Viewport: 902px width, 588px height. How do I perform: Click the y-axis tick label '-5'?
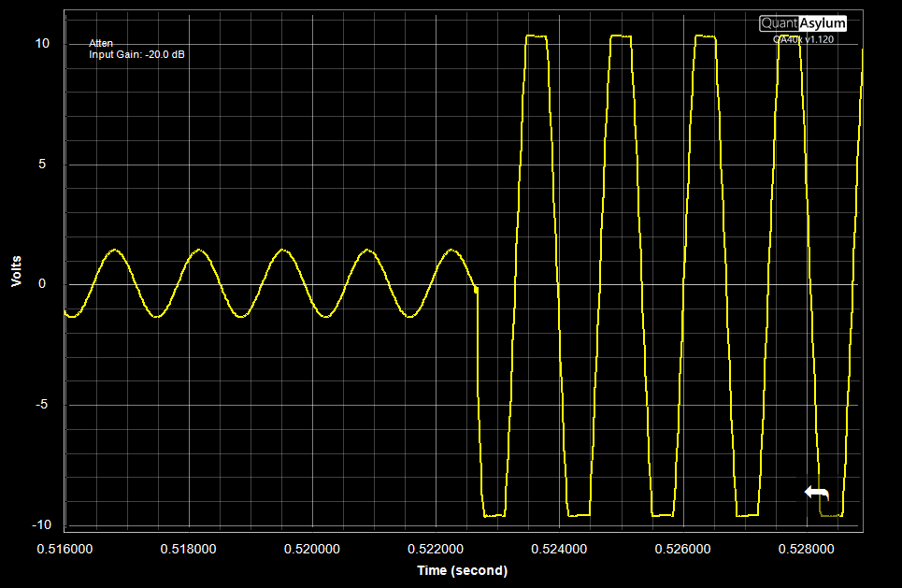(42, 405)
